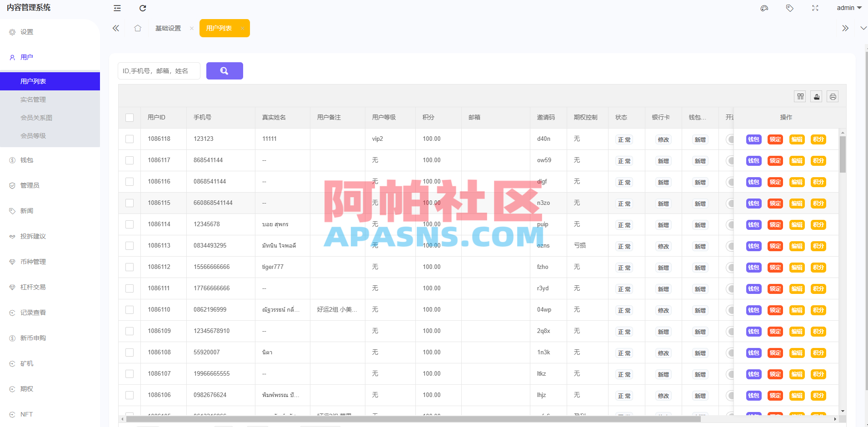Go to the home breadcrumb icon
This screenshot has height=427, width=868.
point(137,28)
